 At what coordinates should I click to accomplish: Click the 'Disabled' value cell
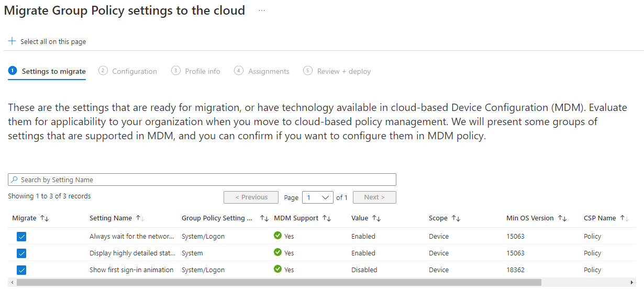pyautogui.click(x=364, y=270)
